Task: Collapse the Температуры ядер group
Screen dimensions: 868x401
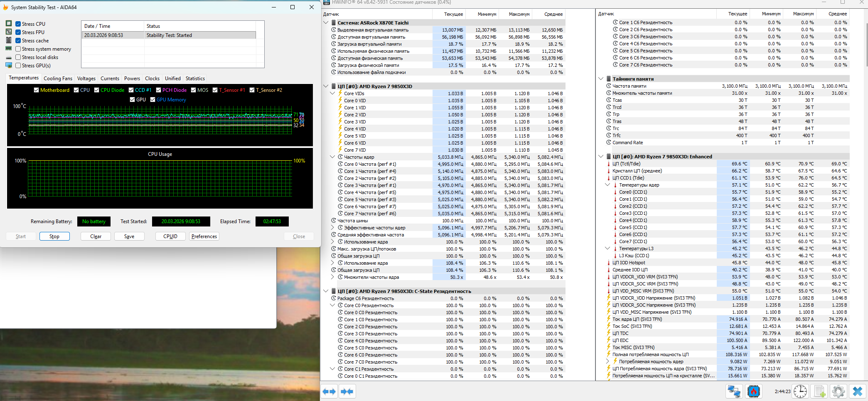Action: 607,185
